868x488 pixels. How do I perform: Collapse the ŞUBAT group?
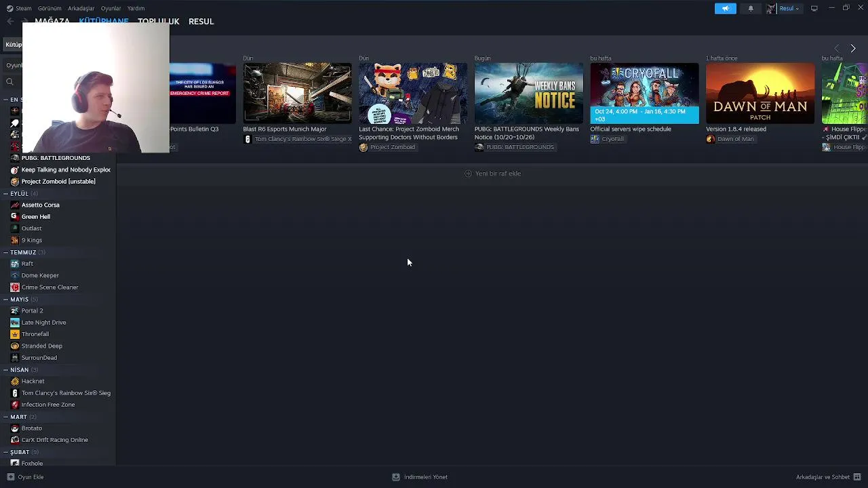(5, 452)
